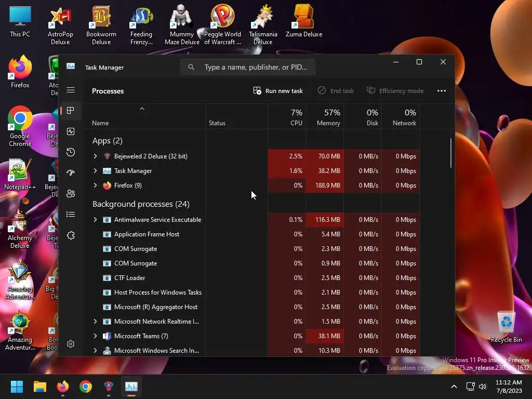Open File Explorer from the taskbar
This screenshot has height=399, width=532.
[39, 387]
